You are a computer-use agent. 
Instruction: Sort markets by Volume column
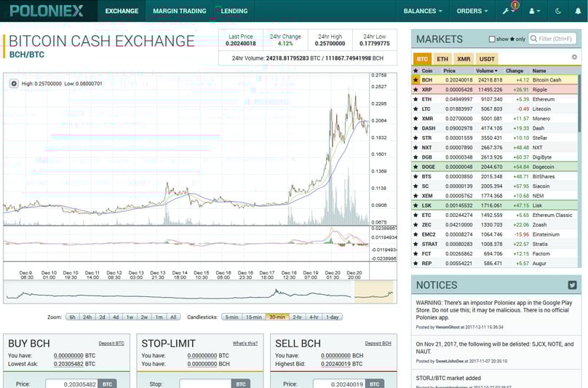tap(486, 71)
